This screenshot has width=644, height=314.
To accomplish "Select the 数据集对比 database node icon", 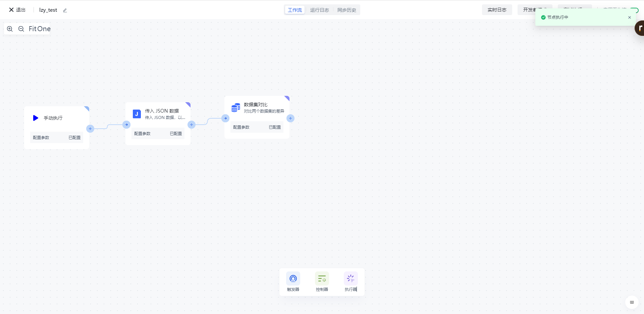I will 236,108.
